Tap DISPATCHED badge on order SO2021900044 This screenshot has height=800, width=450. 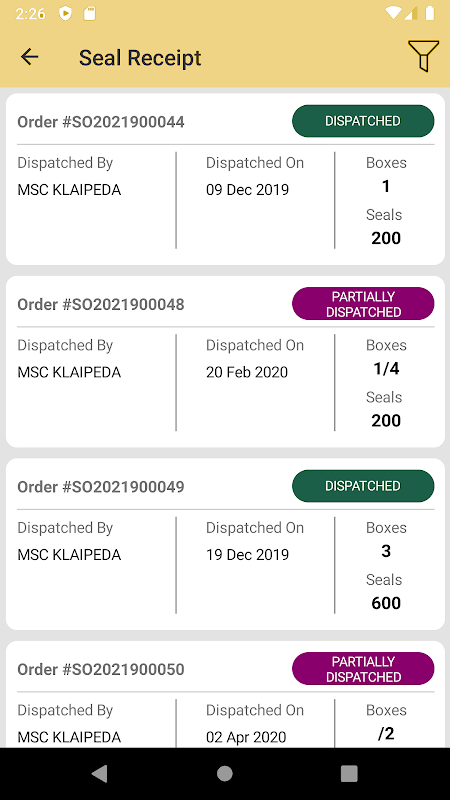coord(363,121)
